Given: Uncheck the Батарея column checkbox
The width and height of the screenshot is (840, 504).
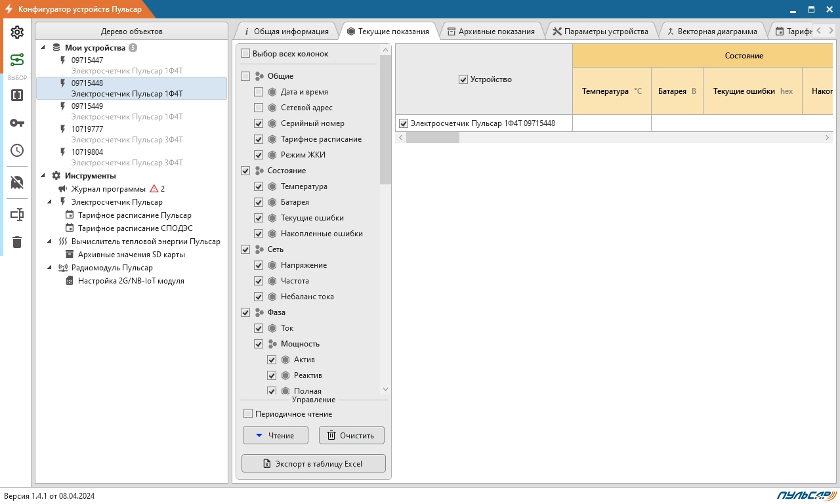Looking at the screenshot, I should pos(259,202).
